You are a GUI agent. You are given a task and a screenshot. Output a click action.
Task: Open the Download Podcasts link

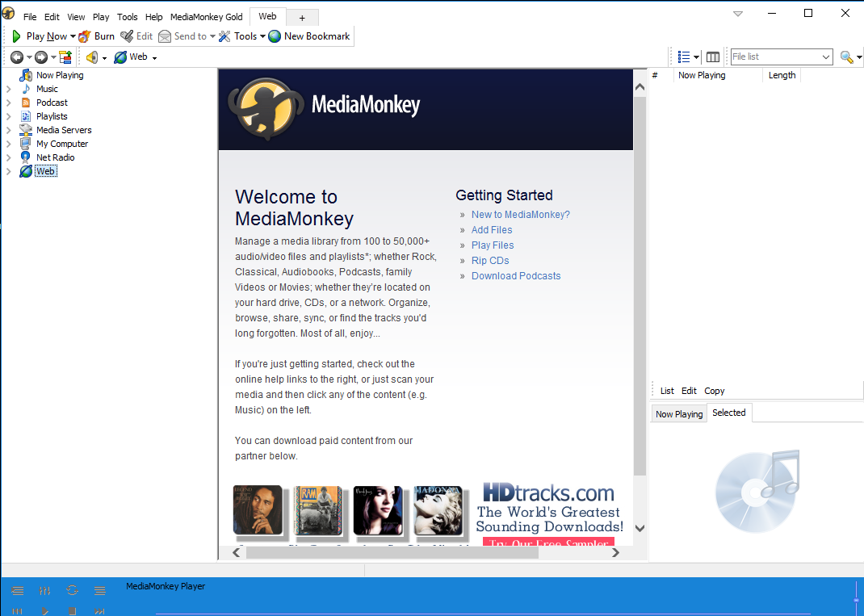pos(516,276)
